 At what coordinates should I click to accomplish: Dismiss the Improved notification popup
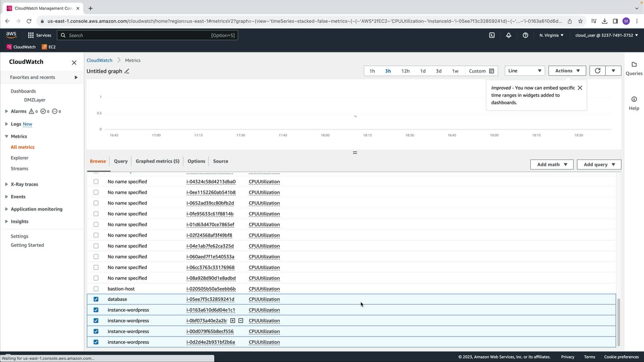(580, 88)
